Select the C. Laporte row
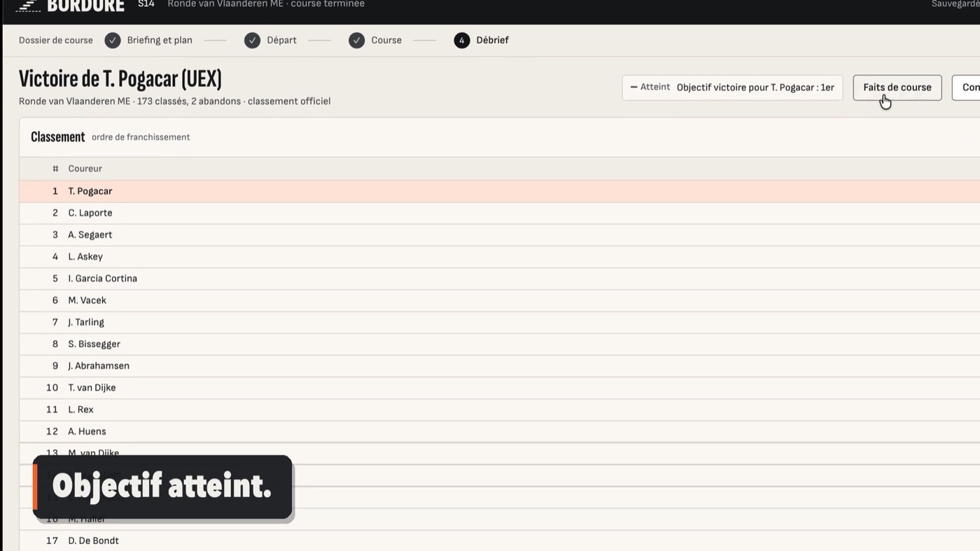980x551 pixels. pyautogui.click(x=499, y=213)
